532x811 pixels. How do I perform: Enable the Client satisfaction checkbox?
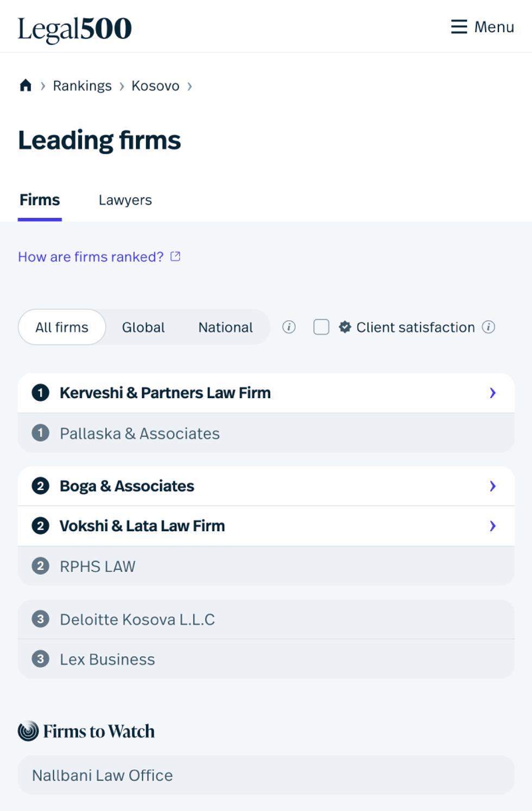click(x=321, y=327)
